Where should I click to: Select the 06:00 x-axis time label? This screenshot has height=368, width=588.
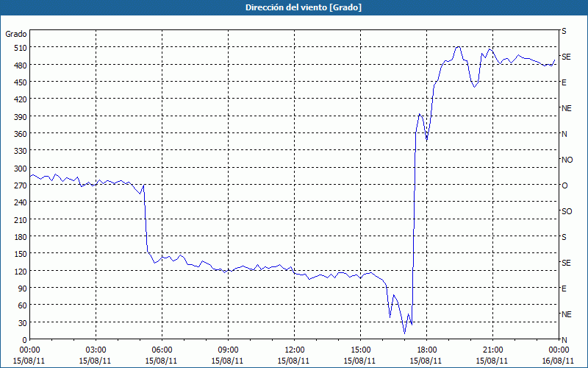pyautogui.click(x=162, y=350)
